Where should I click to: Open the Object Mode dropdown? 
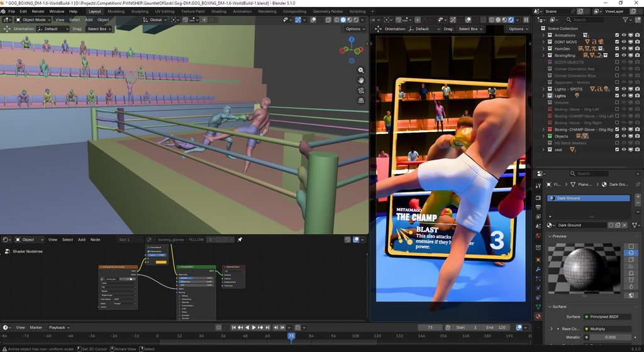pos(33,19)
